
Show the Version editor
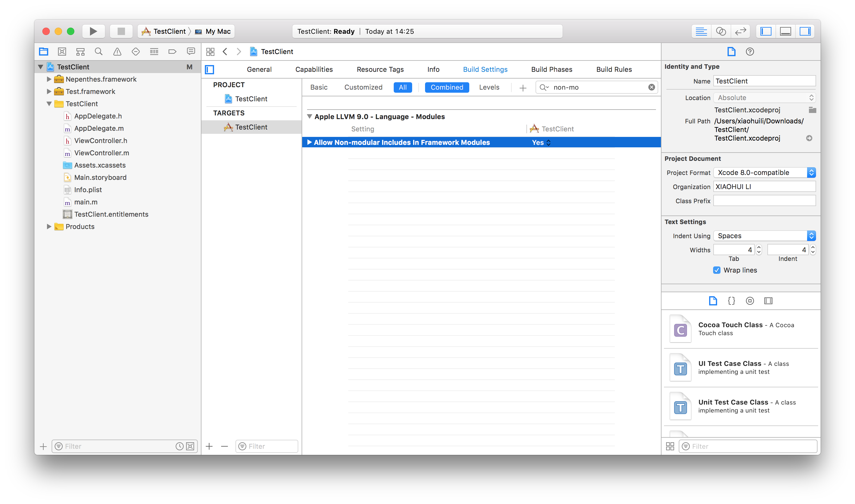740,31
